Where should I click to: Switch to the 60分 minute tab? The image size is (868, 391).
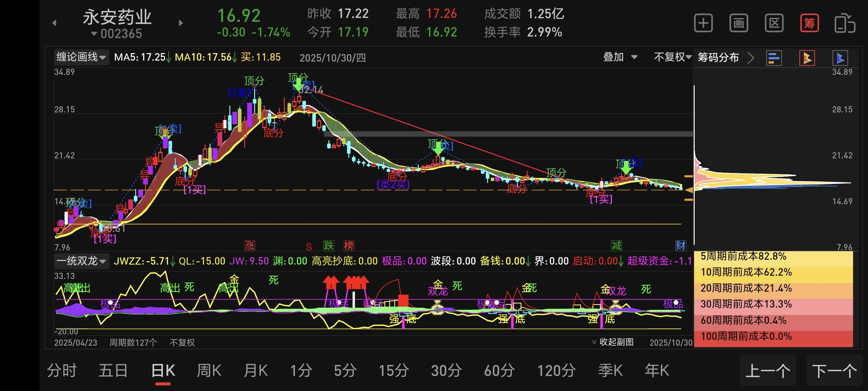click(499, 370)
